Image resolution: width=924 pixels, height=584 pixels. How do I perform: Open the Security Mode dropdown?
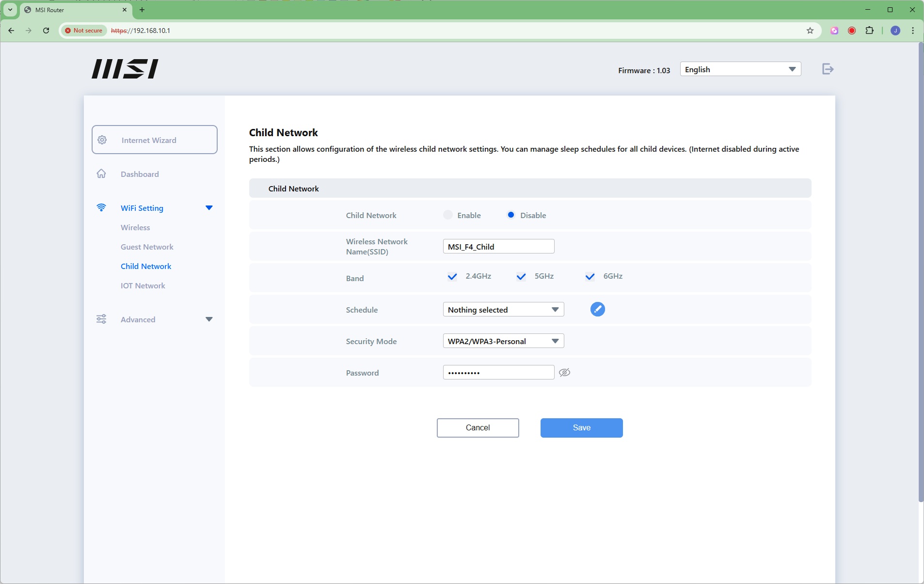[503, 341]
